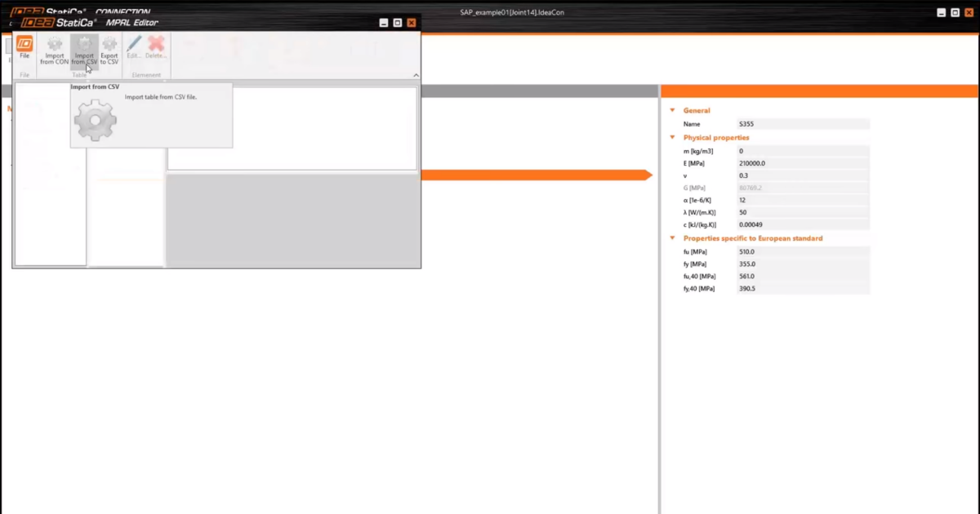Collapse the MPRL Editor ribbon chevron
The image size is (980, 514).
[x=416, y=75]
